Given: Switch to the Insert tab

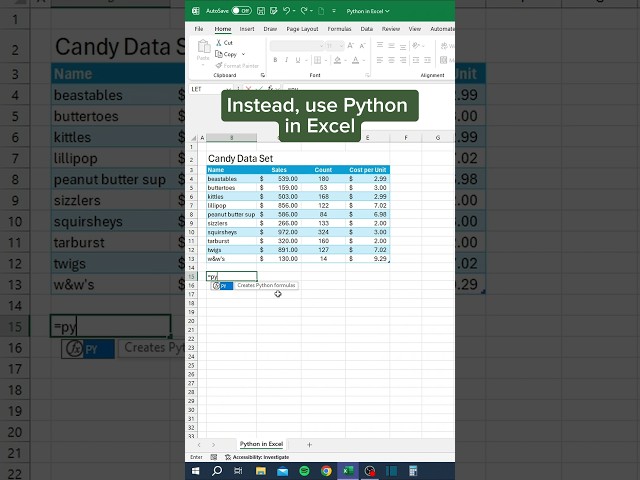Looking at the screenshot, I should point(247,29).
